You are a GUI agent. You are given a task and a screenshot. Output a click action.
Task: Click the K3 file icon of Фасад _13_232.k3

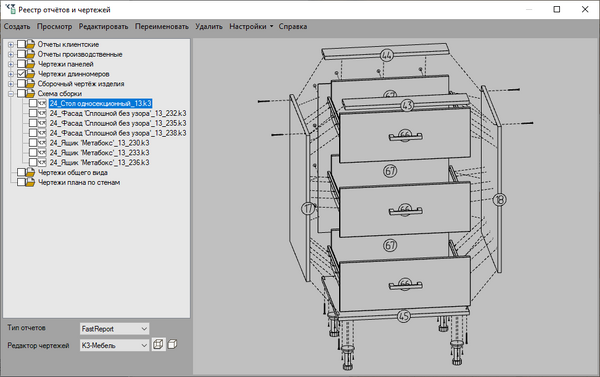point(42,113)
